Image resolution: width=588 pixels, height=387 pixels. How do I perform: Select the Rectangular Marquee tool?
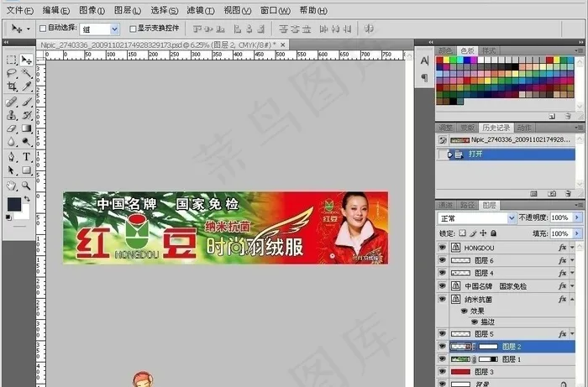11,60
